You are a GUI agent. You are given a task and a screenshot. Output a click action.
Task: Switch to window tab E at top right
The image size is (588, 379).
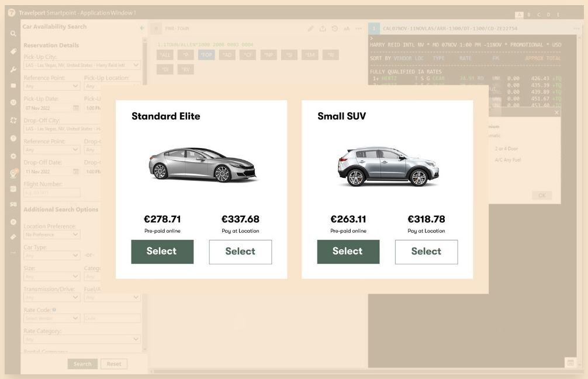558,15
